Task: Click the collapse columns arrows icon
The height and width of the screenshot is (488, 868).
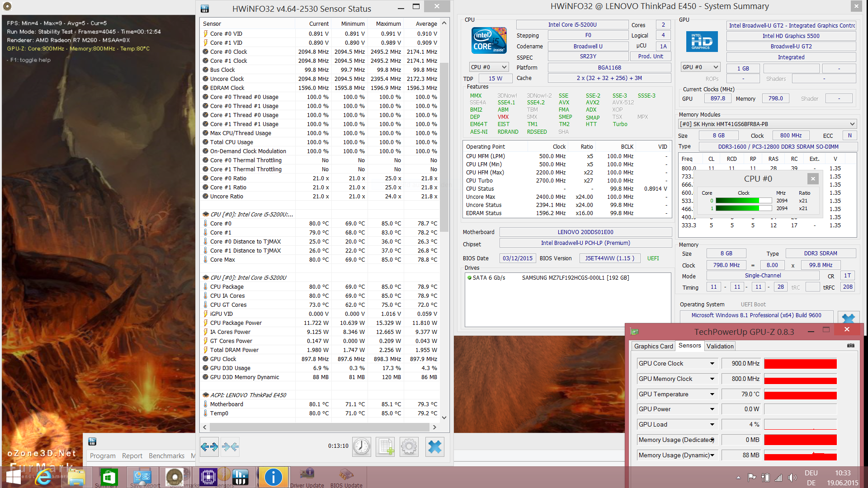Action: pyautogui.click(x=230, y=447)
